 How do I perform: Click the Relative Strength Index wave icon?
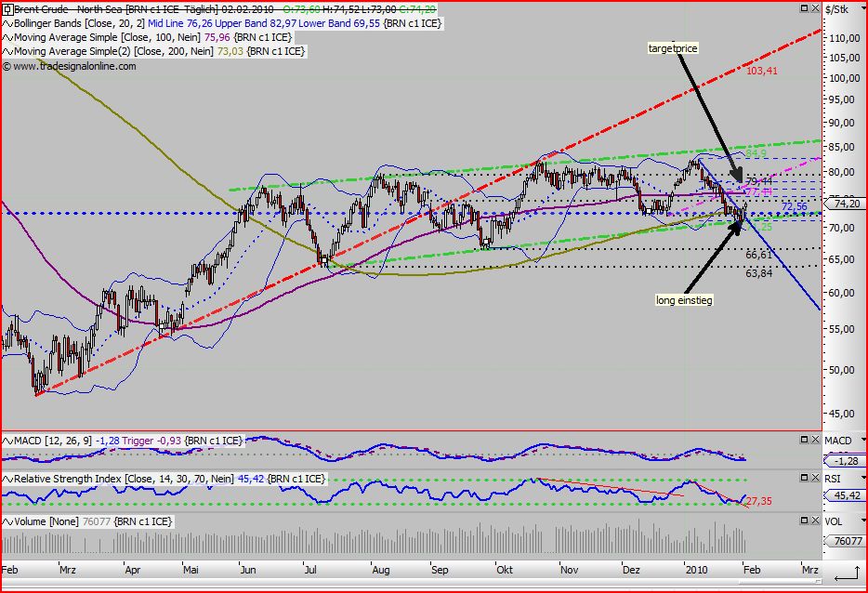pyautogui.click(x=8, y=477)
